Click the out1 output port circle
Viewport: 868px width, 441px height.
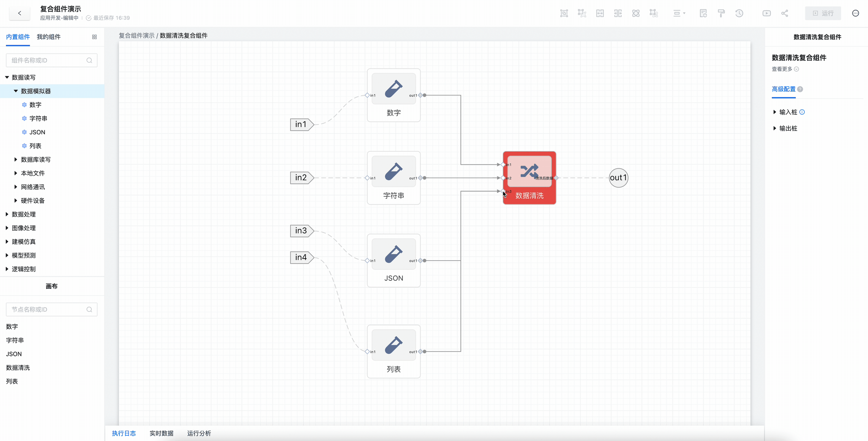[x=618, y=178]
